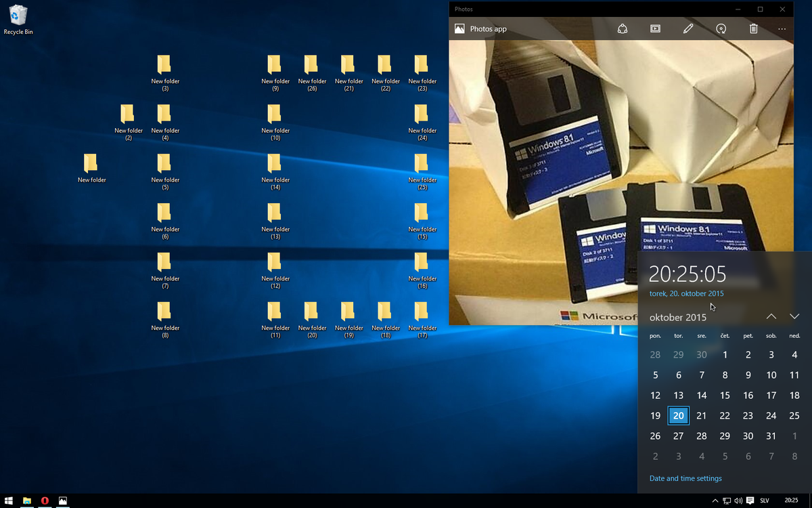812x508 pixels.
Task: Select the New folder (2) icon
Action: click(x=128, y=123)
